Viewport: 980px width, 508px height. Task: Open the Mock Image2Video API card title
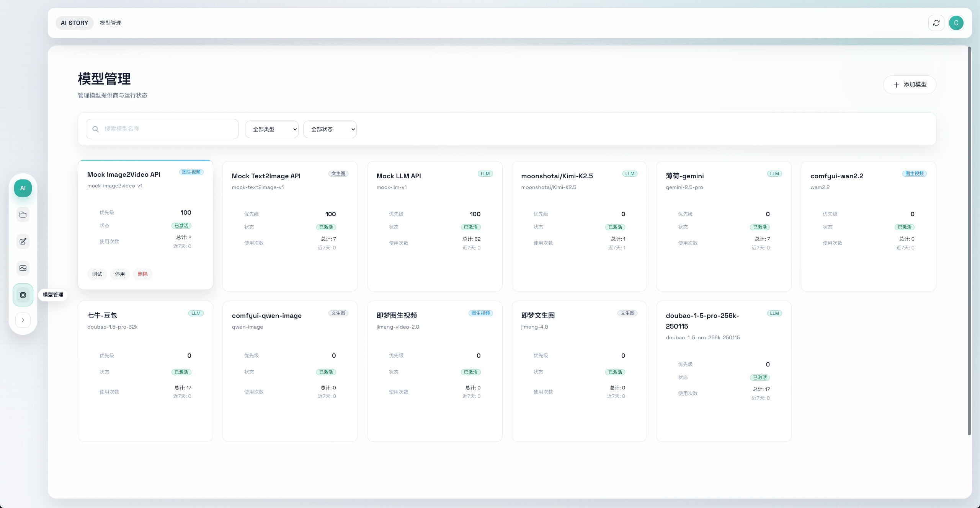[124, 174]
